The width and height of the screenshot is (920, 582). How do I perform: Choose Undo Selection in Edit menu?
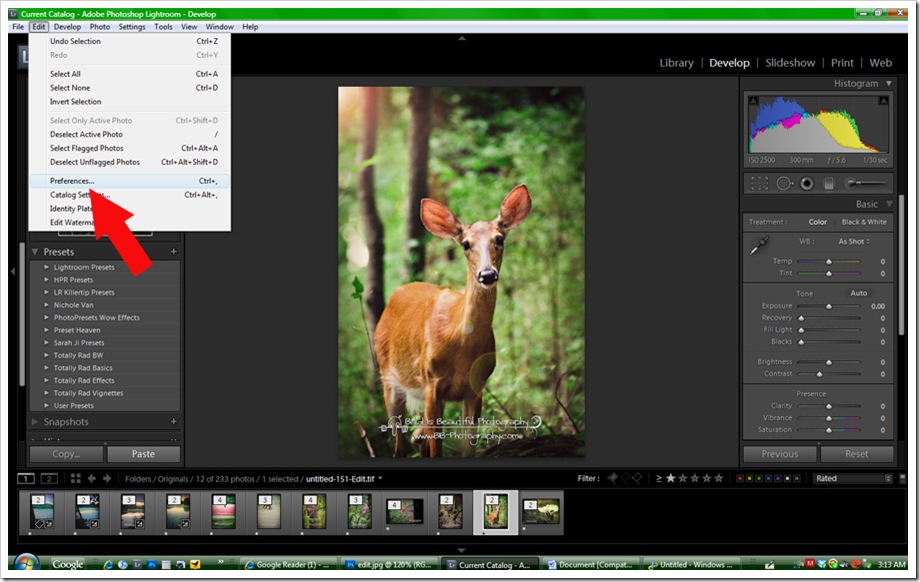pos(129,41)
